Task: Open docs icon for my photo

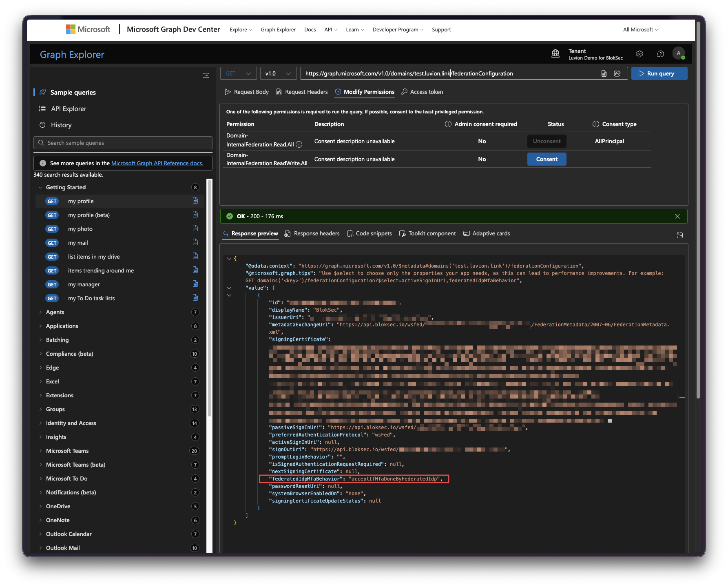Action: pos(195,228)
